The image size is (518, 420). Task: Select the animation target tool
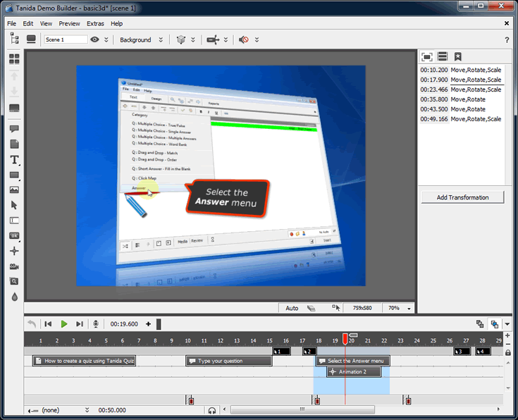tap(14, 251)
